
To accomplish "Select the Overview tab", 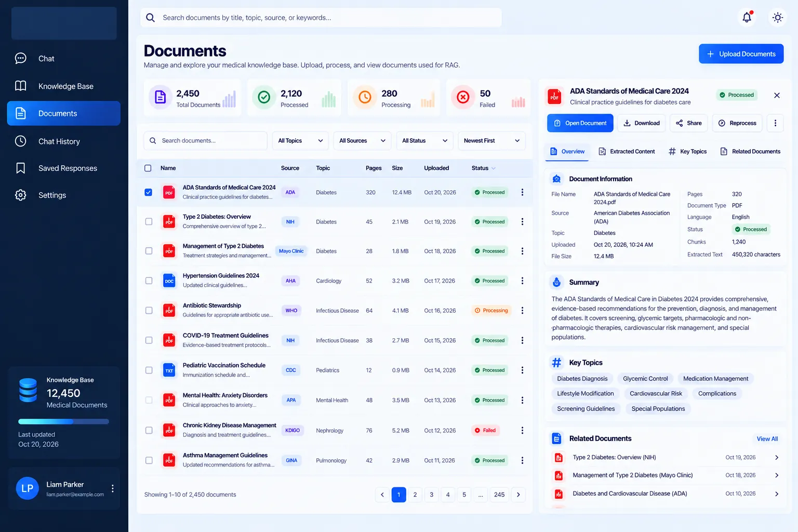I will click(567, 152).
